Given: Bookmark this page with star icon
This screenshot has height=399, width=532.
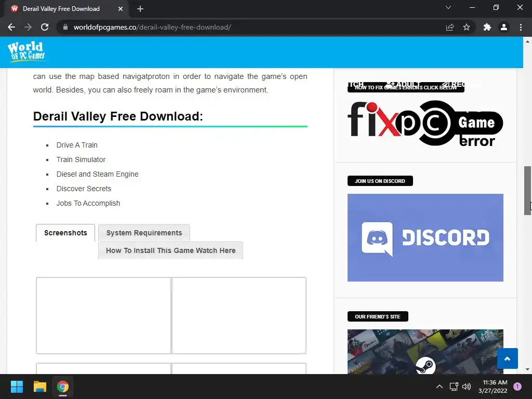Looking at the screenshot, I should click(x=467, y=27).
